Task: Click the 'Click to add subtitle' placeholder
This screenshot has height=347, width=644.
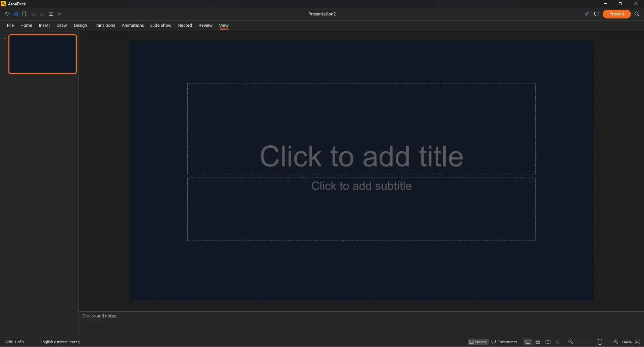Action: point(361,209)
